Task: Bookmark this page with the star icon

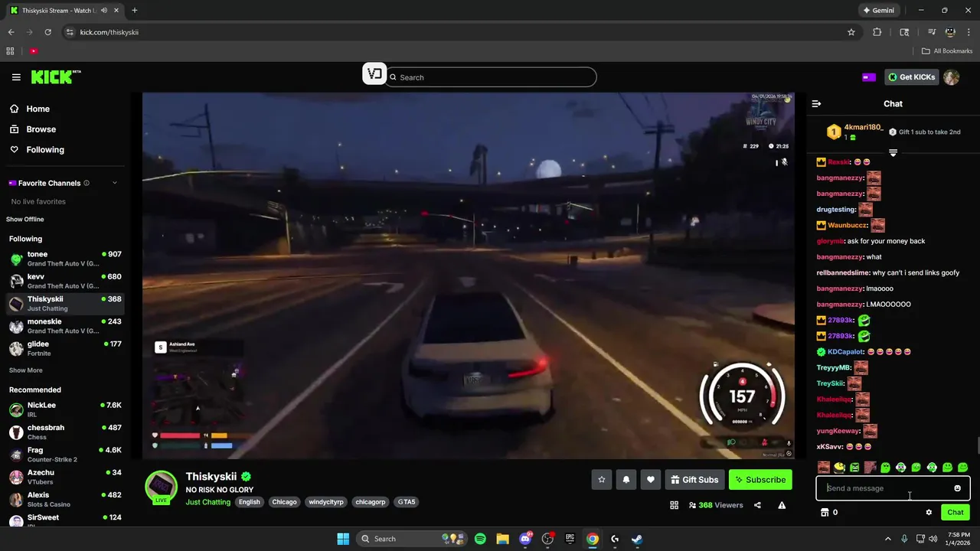Action: point(851,32)
